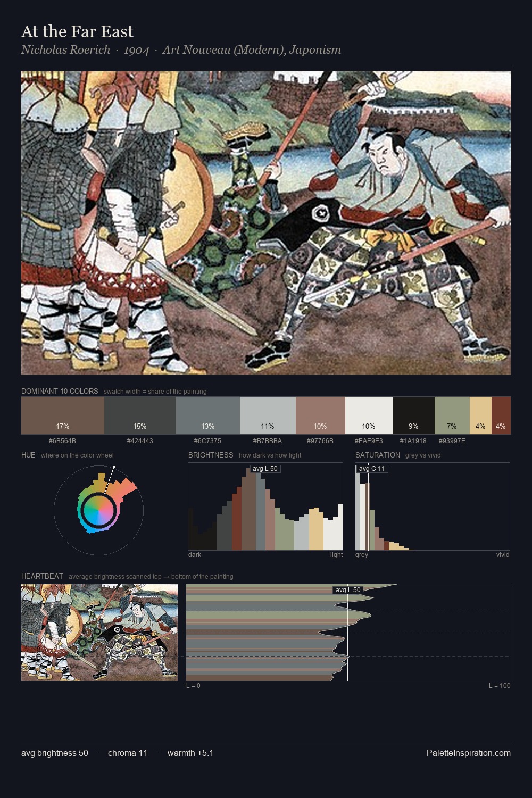Viewport: 532px width, 798px height.
Task: Click the 11% light grey swatch #B7BBBA
Action: (x=268, y=415)
